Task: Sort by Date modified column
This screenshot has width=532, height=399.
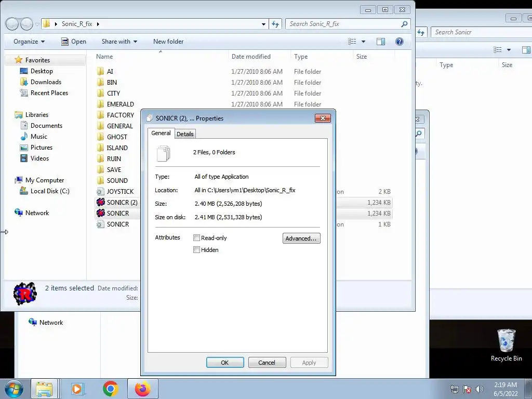Action: pos(251,57)
